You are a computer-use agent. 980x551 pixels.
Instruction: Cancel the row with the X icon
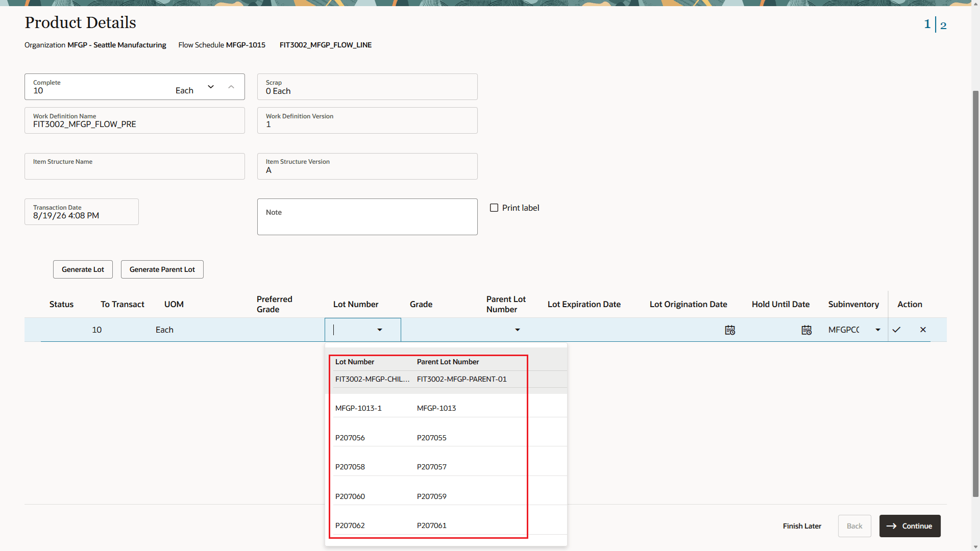(923, 330)
